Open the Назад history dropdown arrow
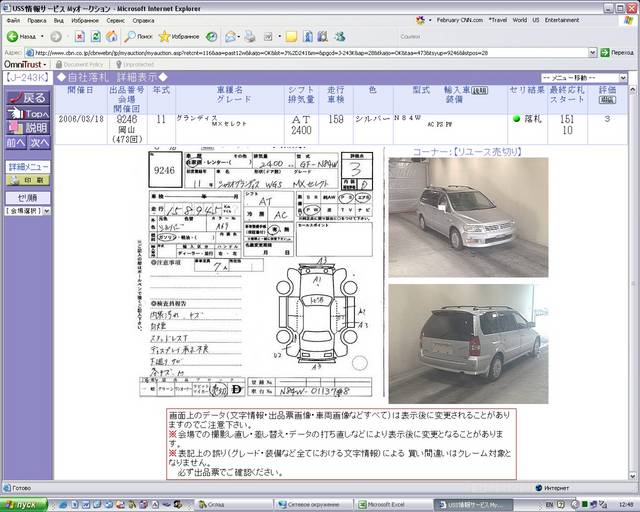The height and width of the screenshot is (512, 640). point(42,37)
